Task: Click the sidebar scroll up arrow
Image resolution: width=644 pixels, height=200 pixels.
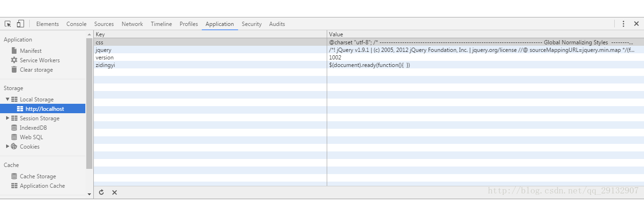Action: (90, 34)
